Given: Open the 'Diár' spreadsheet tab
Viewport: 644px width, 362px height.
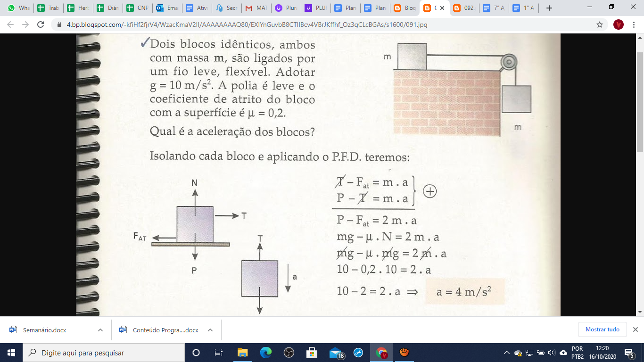Looking at the screenshot, I should point(107,8).
